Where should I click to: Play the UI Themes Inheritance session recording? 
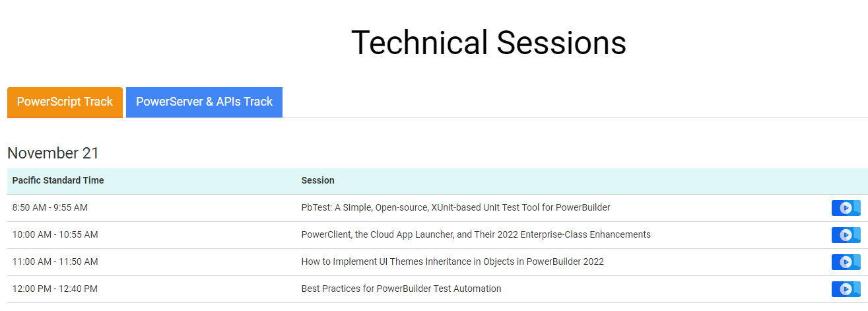[846, 262]
